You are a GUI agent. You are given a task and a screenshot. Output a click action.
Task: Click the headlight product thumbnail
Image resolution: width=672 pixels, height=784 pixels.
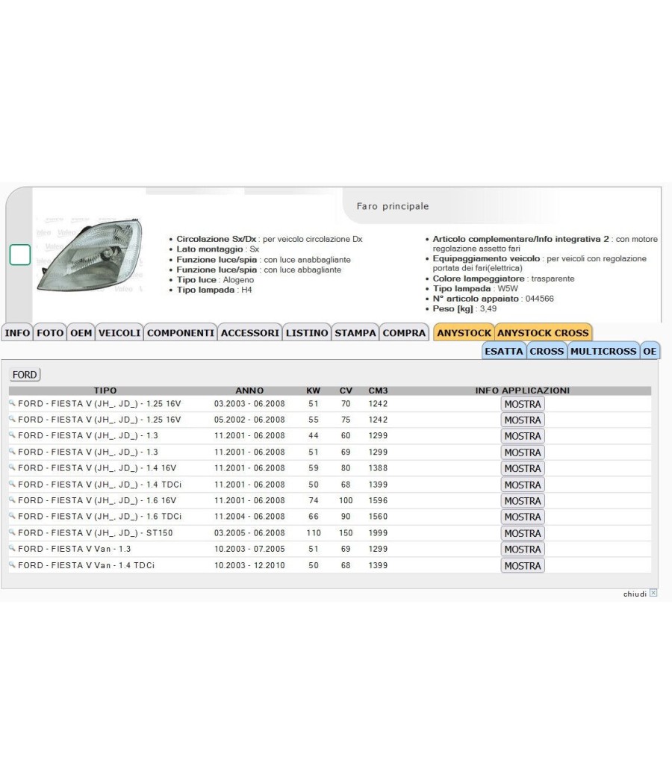point(90,255)
